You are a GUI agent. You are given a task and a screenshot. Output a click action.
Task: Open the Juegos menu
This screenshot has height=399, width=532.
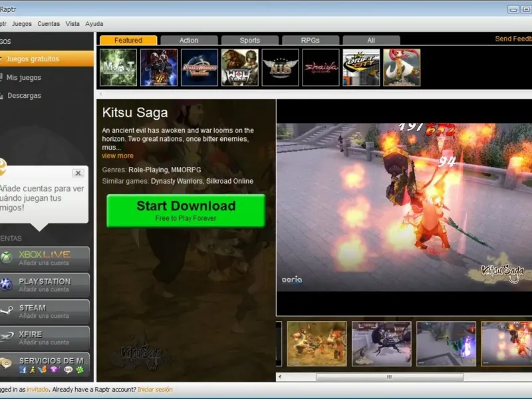click(22, 24)
